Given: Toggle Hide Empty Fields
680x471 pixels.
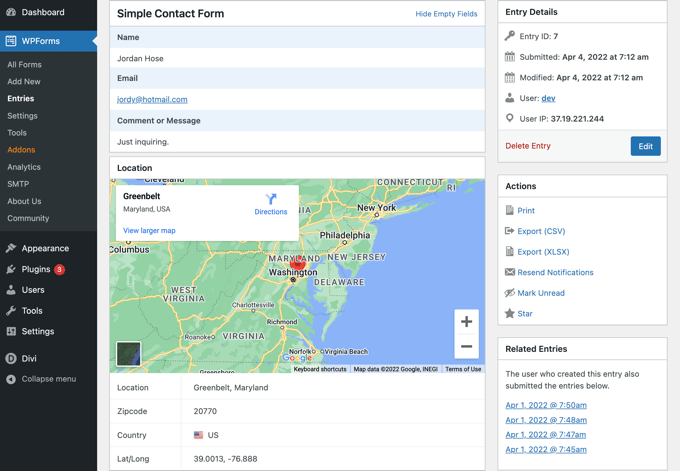Looking at the screenshot, I should [446, 14].
